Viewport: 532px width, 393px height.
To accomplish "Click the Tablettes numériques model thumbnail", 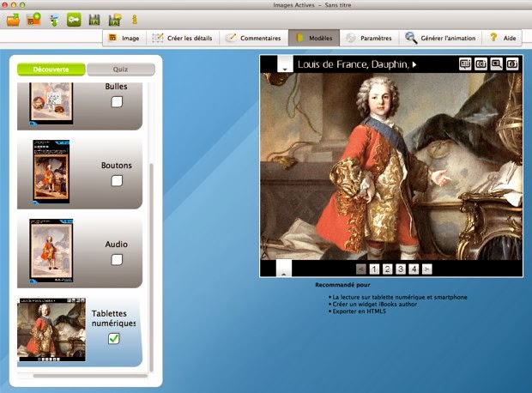I will click(51, 330).
